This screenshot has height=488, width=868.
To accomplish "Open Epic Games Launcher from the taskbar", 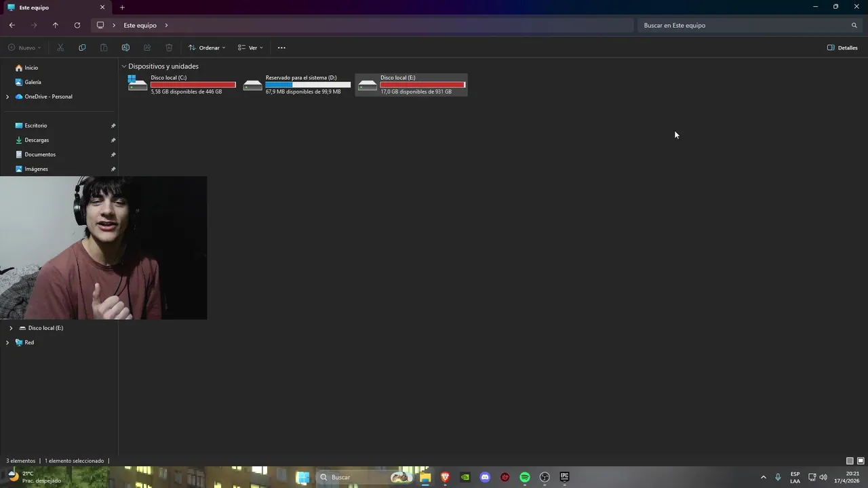I will click(x=564, y=477).
